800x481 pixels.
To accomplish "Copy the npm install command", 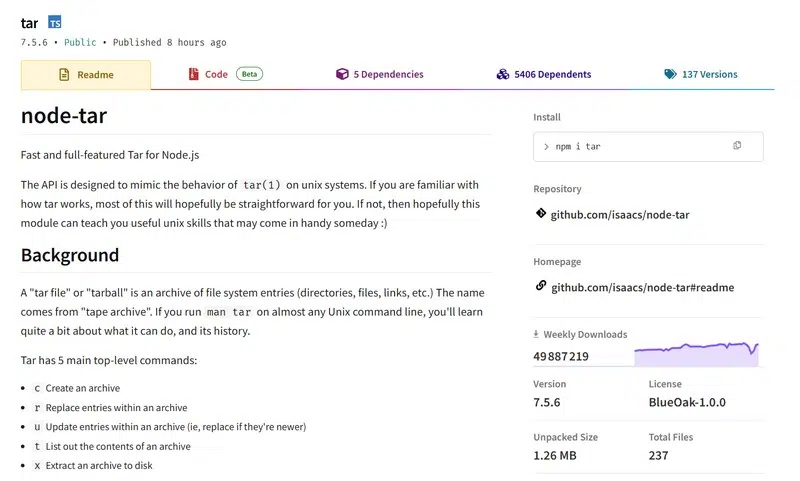I will coord(737,146).
